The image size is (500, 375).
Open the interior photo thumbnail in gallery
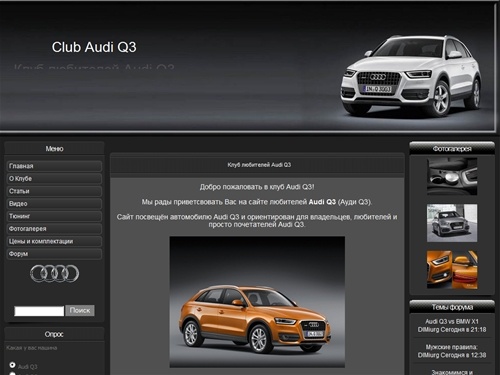452,177
